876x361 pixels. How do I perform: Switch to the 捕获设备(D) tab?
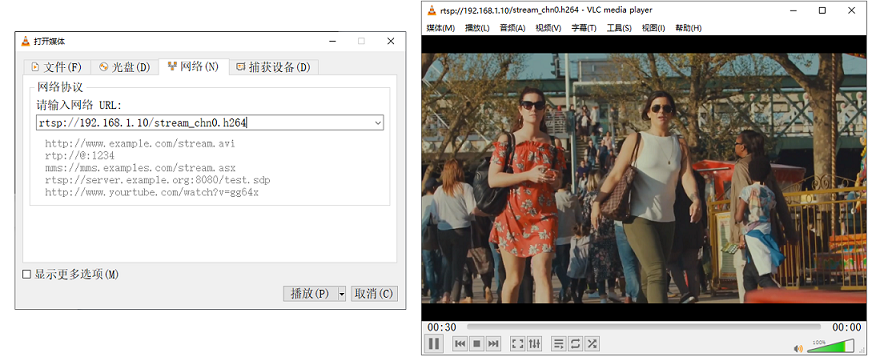coord(274,67)
